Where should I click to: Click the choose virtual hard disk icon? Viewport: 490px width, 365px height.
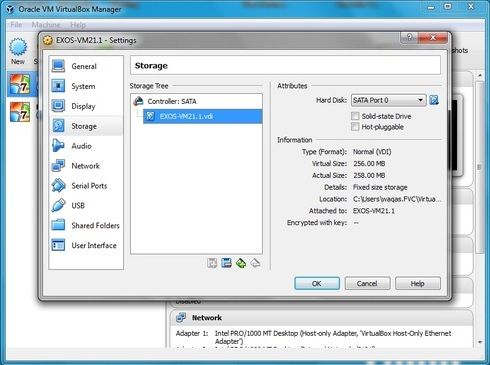point(434,100)
